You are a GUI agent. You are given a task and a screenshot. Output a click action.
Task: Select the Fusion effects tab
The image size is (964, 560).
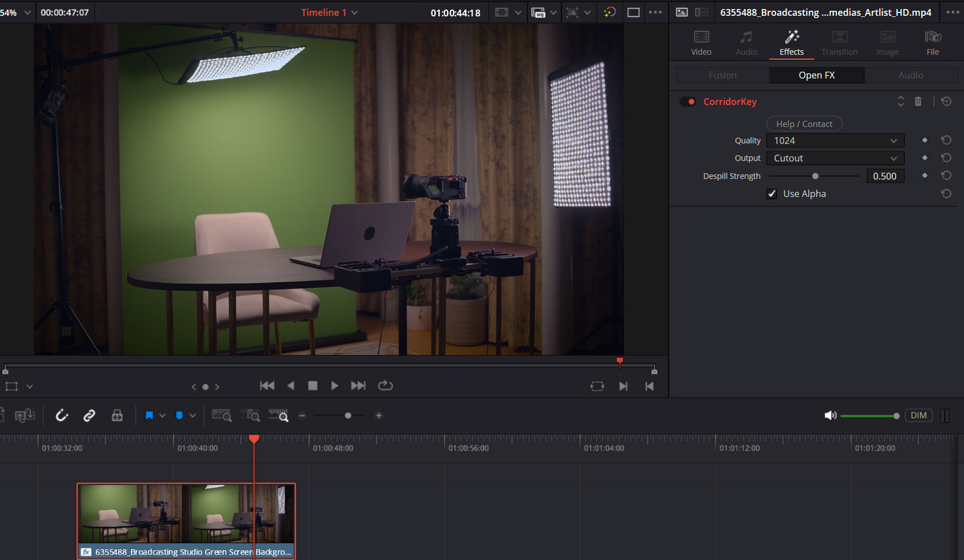click(722, 75)
